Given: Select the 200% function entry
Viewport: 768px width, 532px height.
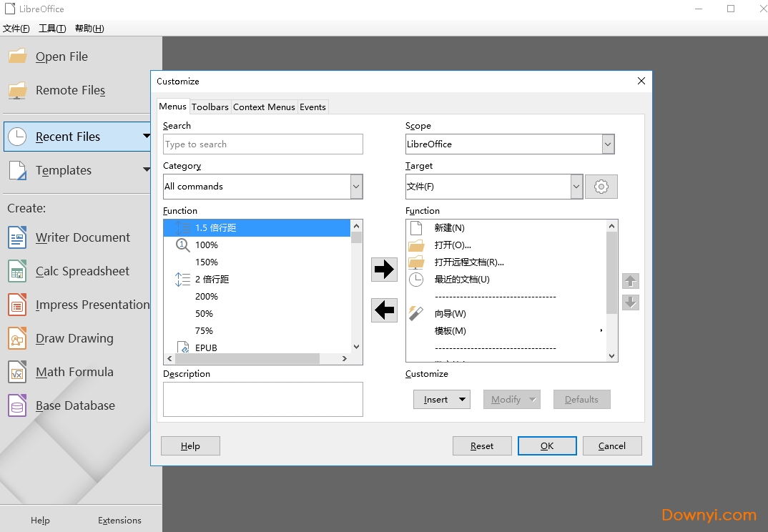Looking at the screenshot, I should tap(207, 297).
